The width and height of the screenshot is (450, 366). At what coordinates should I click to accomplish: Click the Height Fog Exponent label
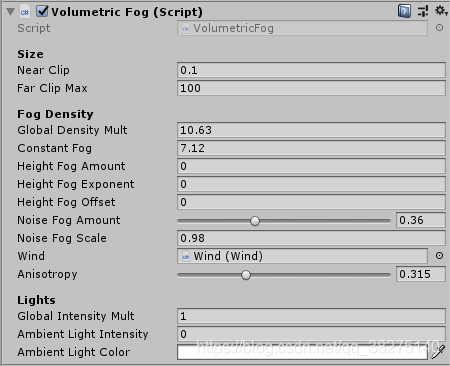[76, 184]
